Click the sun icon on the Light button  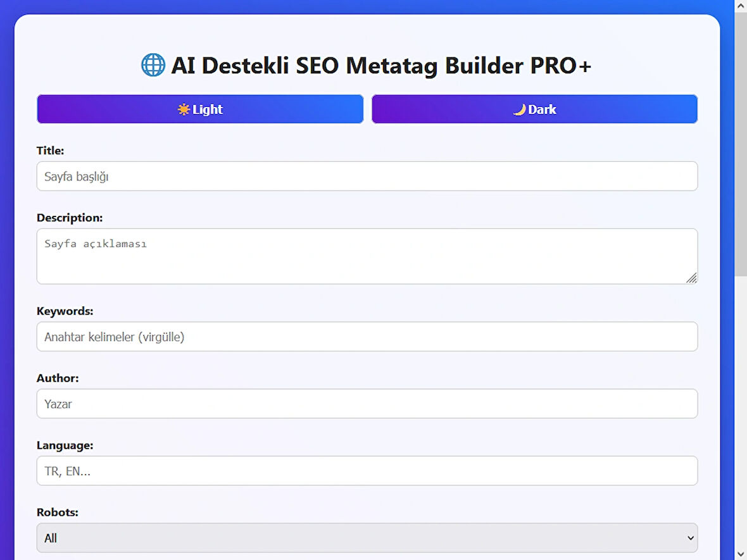184,109
